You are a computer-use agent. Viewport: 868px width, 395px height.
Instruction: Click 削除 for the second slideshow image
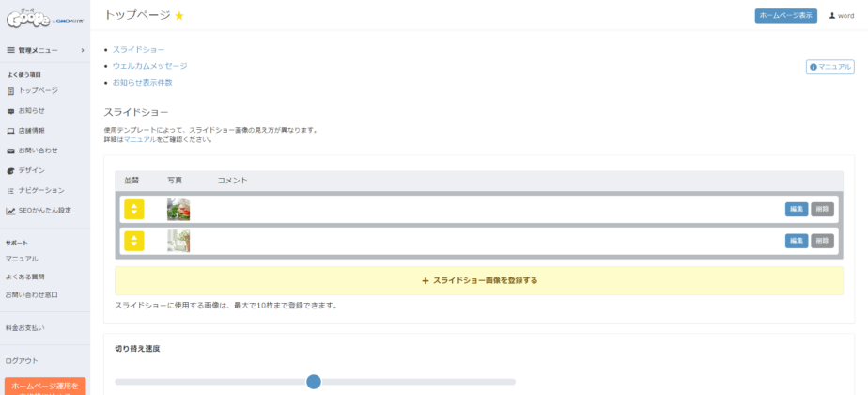click(822, 241)
